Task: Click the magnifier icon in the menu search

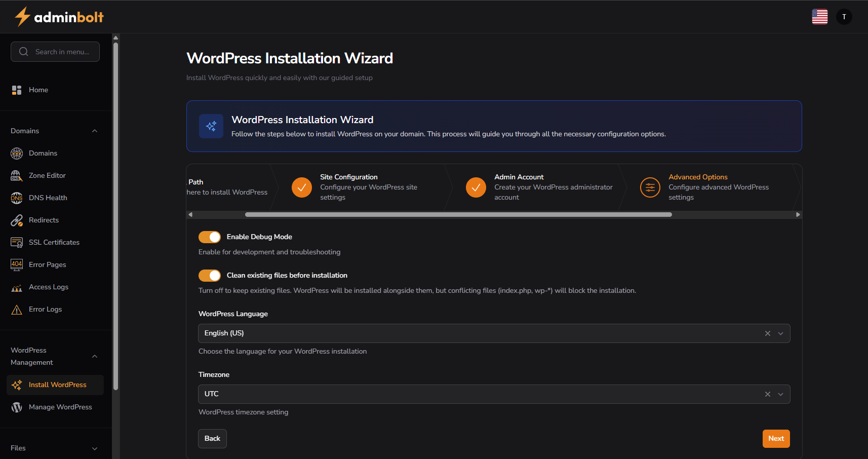Action: [23, 52]
